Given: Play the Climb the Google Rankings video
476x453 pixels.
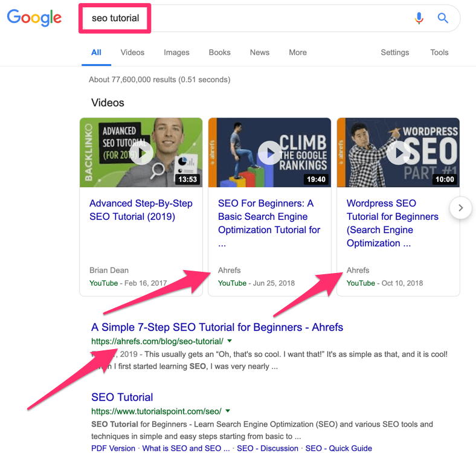Looking at the screenshot, I should pyautogui.click(x=269, y=153).
